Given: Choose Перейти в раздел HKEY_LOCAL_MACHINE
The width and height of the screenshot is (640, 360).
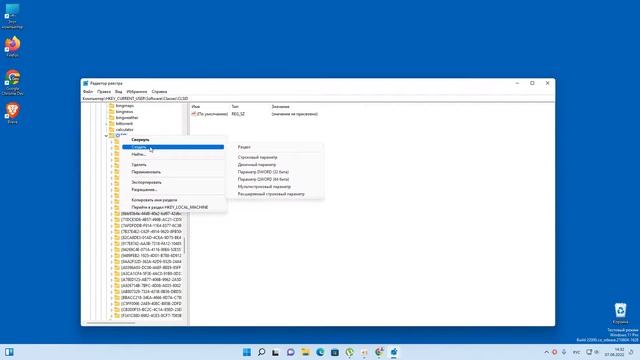Looking at the screenshot, I should [x=173, y=207].
